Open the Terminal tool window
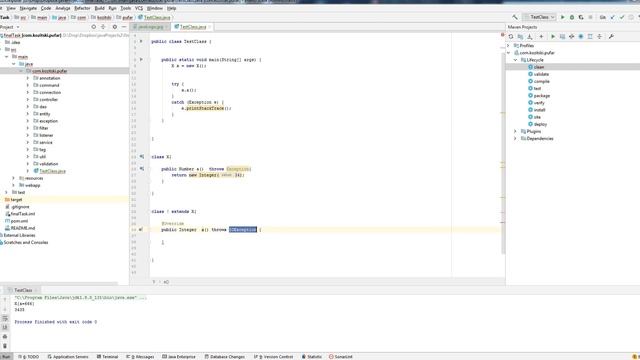The image size is (640, 360). click(107, 357)
